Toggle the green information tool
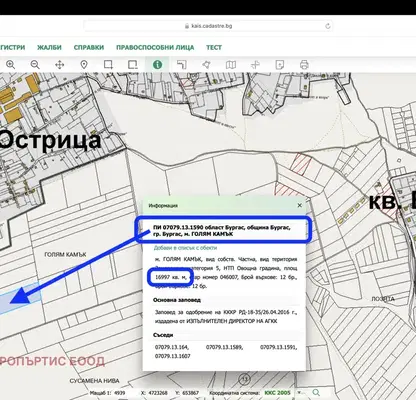The width and height of the screenshot is (416, 400). pos(157,64)
